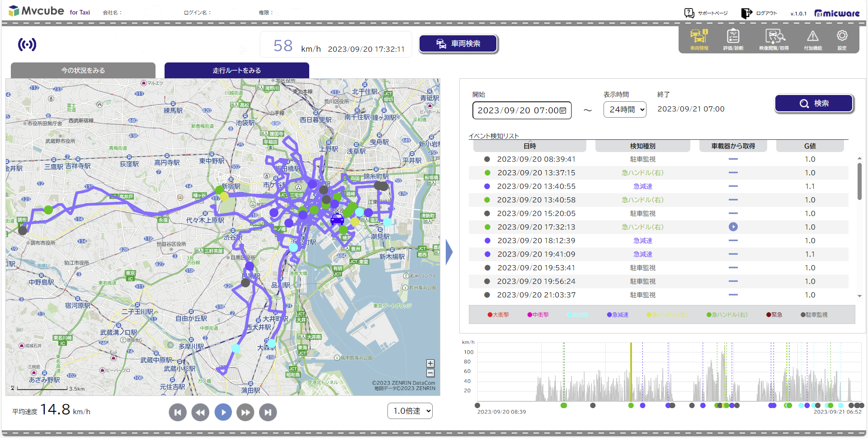Click the サポートページ support page icon
Screen dimensions: 868x438
coord(689,13)
